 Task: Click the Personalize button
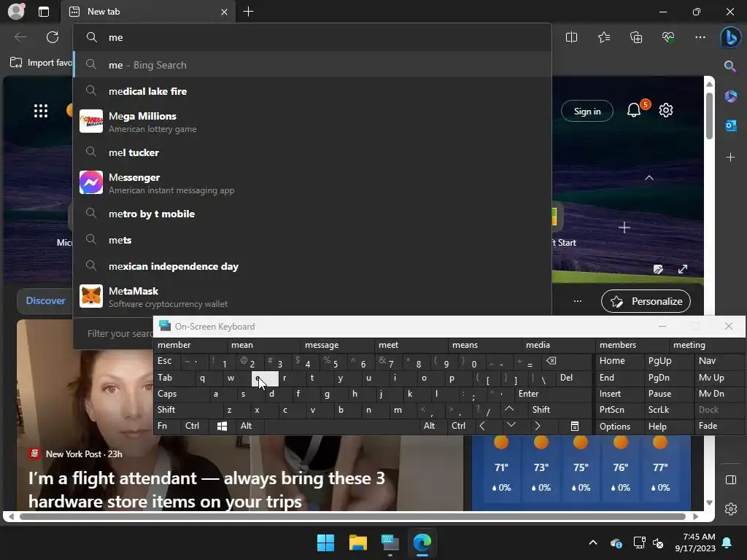(646, 301)
